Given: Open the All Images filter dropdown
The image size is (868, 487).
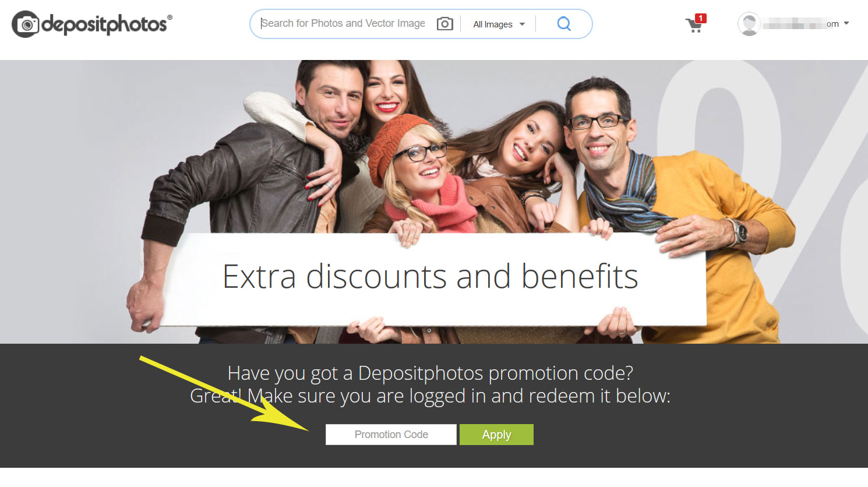Looking at the screenshot, I should tap(499, 24).
